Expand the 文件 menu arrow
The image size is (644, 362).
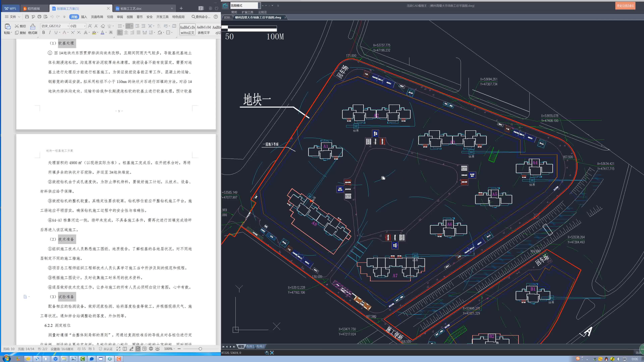point(19,17)
